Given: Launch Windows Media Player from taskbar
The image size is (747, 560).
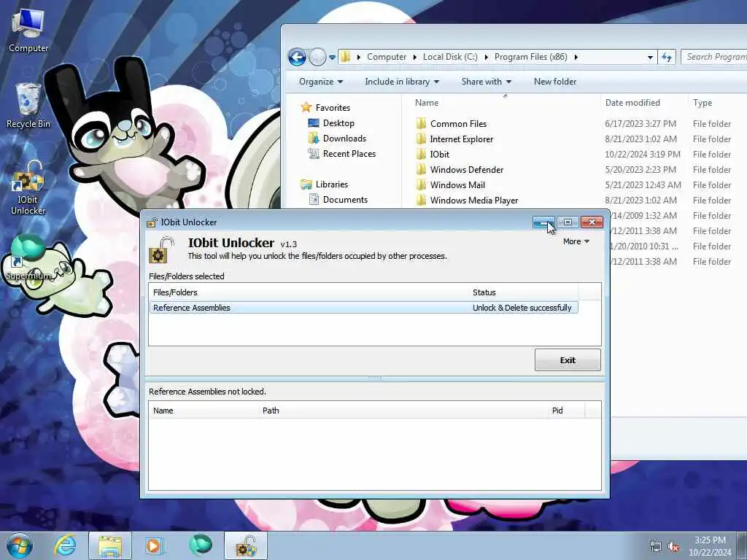Looking at the screenshot, I should point(154,545).
